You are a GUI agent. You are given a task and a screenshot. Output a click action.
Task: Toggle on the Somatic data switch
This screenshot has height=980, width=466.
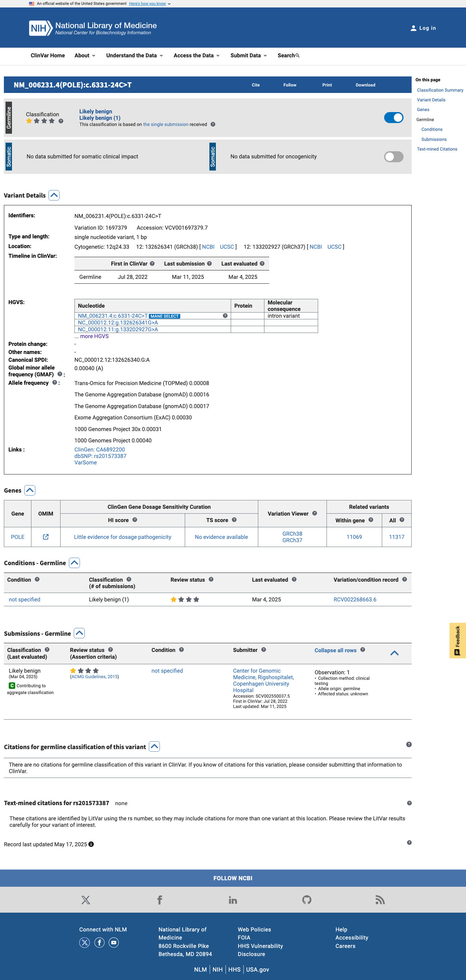tap(394, 157)
